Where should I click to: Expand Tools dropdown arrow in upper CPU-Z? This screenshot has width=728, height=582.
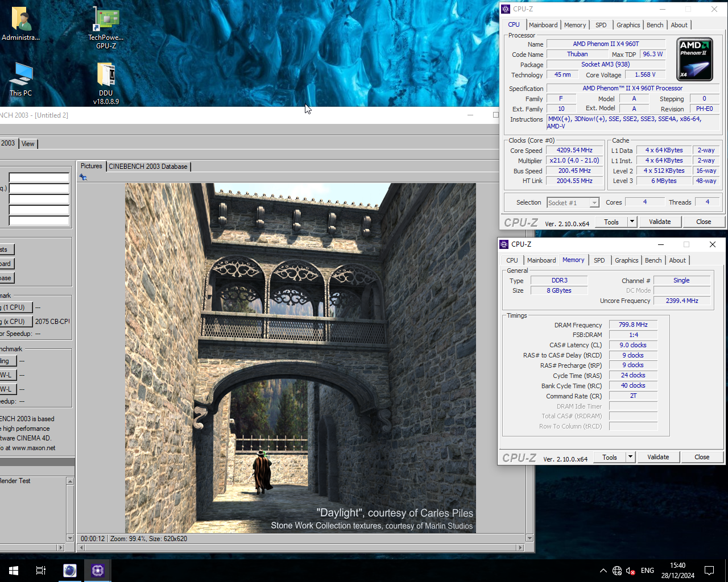coord(632,222)
